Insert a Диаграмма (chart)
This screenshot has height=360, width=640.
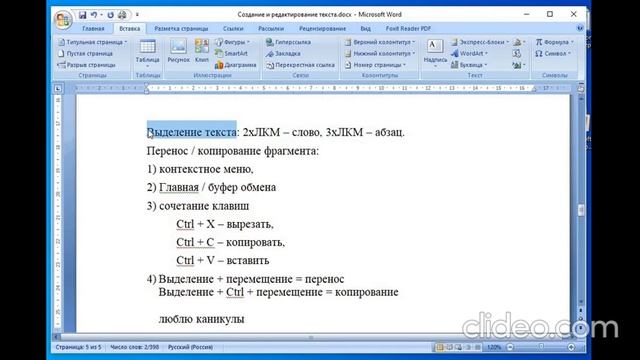point(236,65)
